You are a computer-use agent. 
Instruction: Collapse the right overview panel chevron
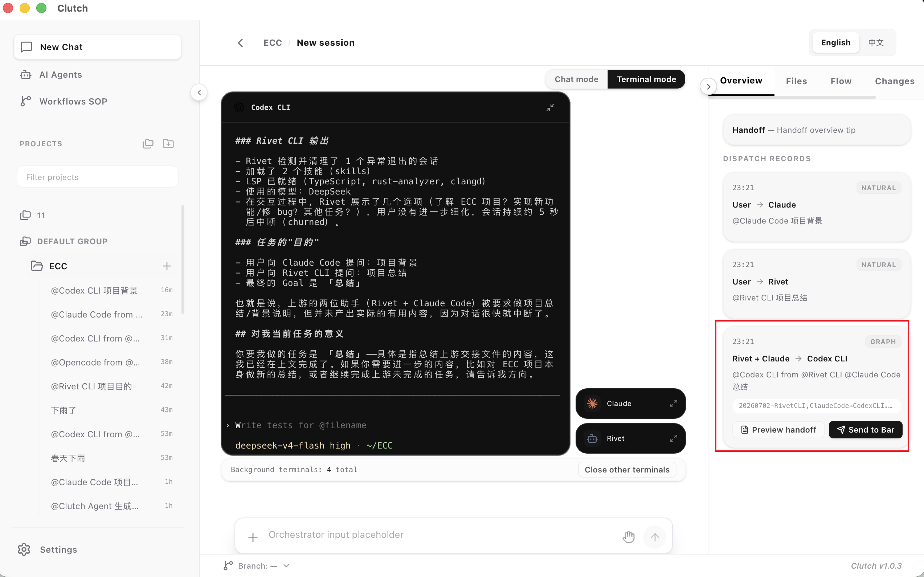coord(708,87)
